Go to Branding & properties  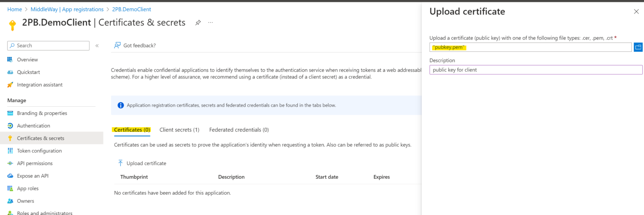coord(42,113)
